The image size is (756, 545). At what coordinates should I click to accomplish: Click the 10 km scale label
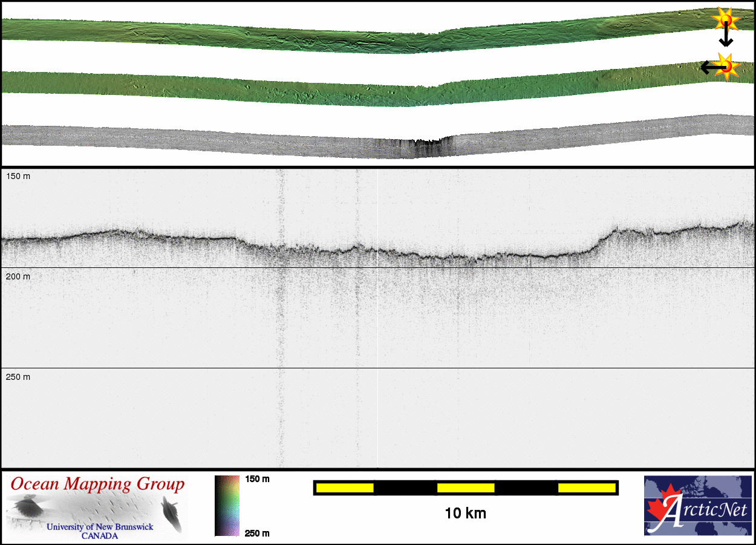pyautogui.click(x=465, y=514)
